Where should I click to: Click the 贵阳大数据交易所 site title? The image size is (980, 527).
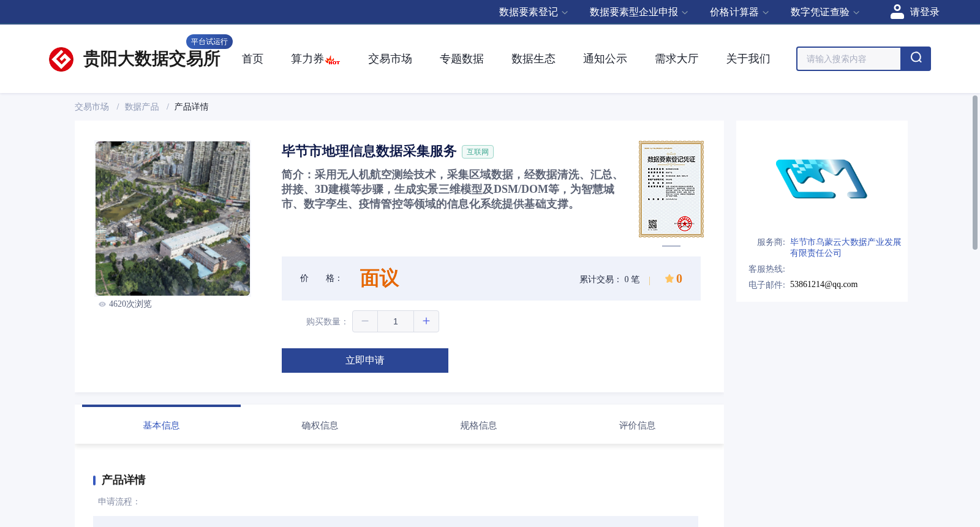pos(152,59)
